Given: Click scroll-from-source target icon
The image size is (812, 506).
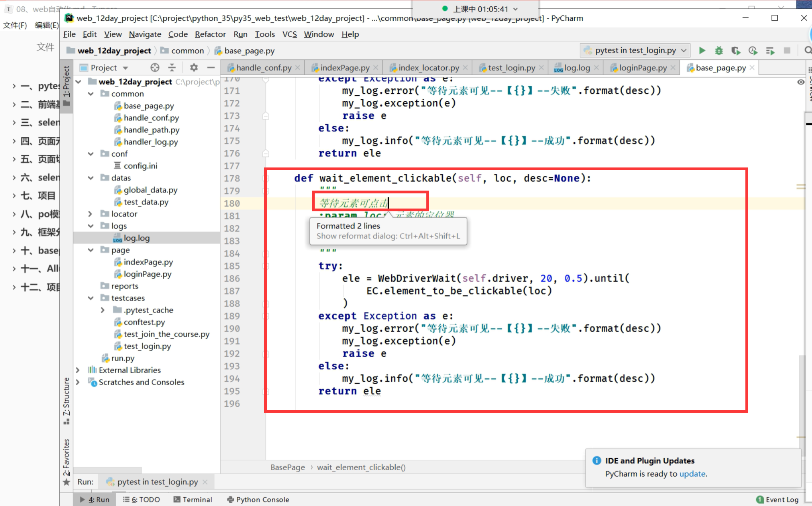Looking at the screenshot, I should [x=155, y=67].
